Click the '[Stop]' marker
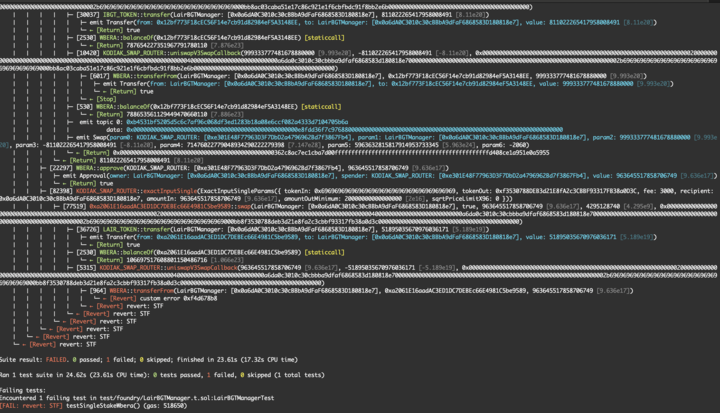 click(x=106, y=99)
